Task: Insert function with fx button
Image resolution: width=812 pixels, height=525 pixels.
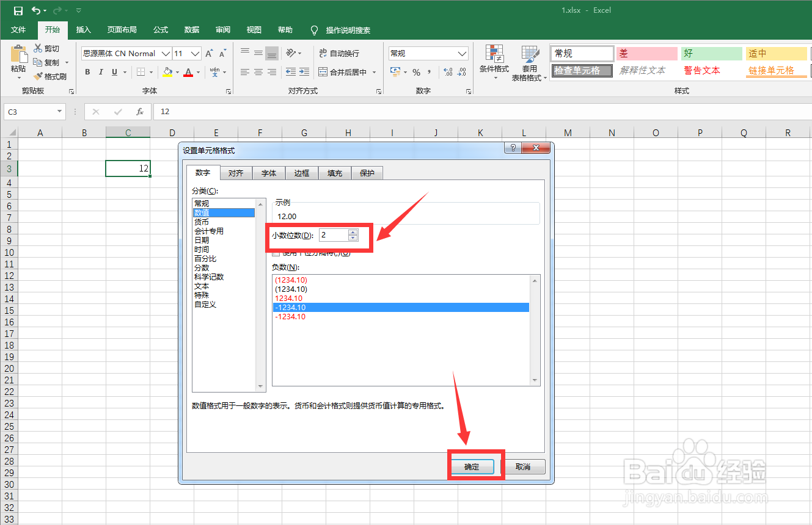Action: click(x=140, y=112)
